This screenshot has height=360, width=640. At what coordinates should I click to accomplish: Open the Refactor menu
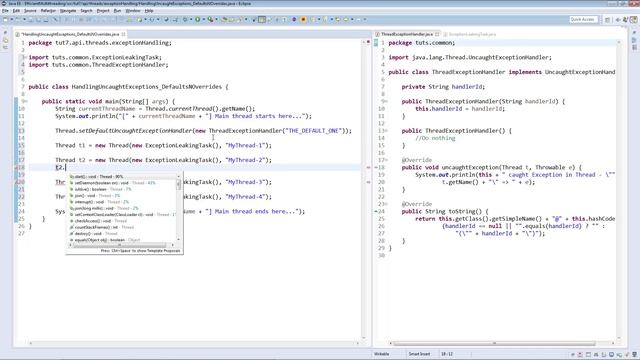click(48, 11)
